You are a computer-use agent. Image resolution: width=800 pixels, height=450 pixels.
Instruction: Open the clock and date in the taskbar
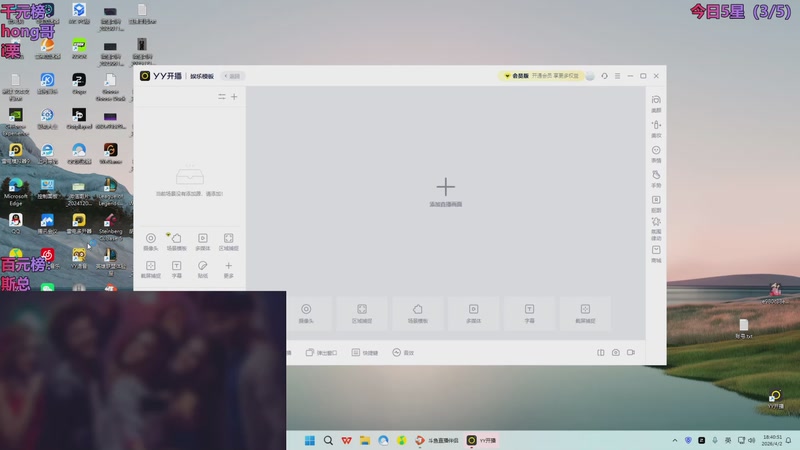tap(771, 440)
